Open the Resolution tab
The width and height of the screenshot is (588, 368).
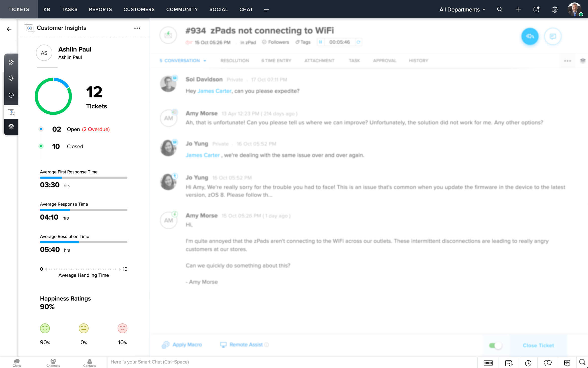234,61
